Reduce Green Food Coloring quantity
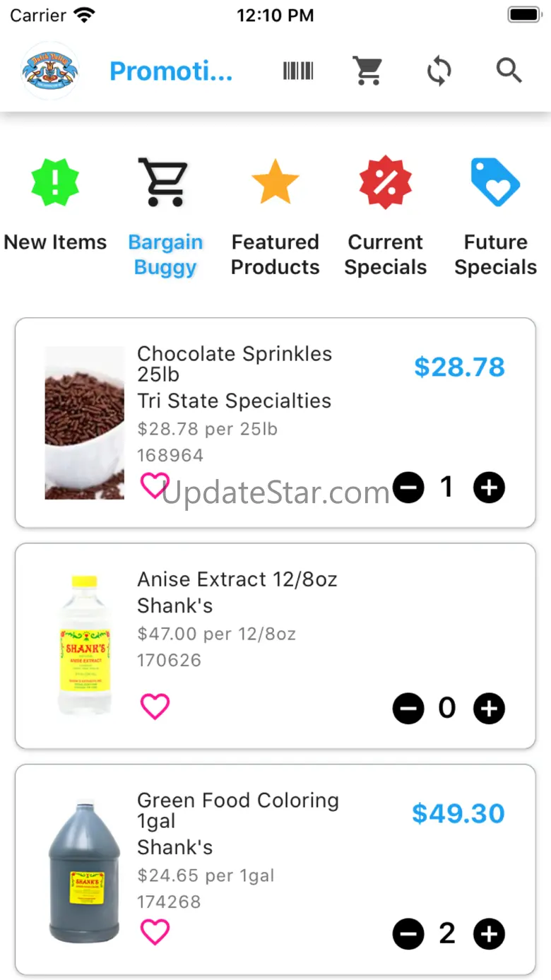 pos(408,934)
